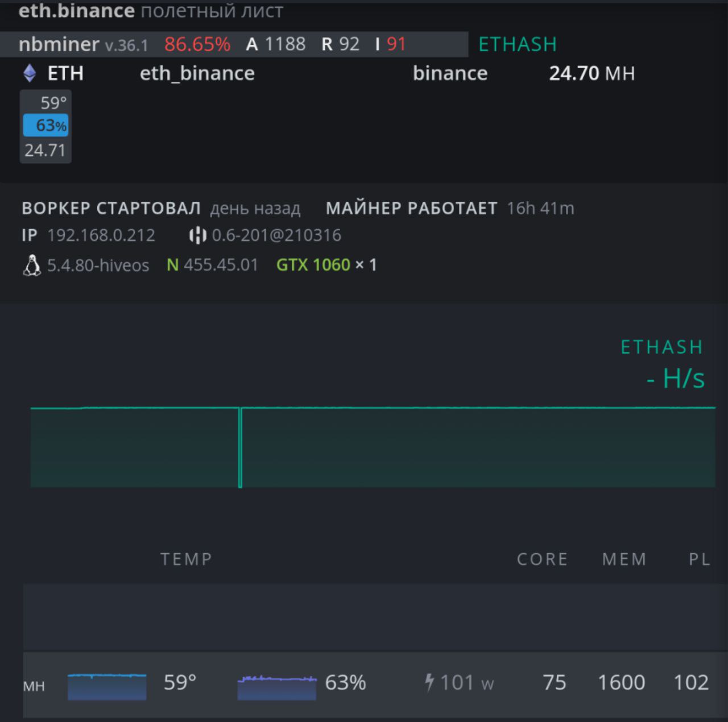Screen dimensions: 728x722
Task: Select the 86.65% accepted ratio value
Action: pos(197,44)
